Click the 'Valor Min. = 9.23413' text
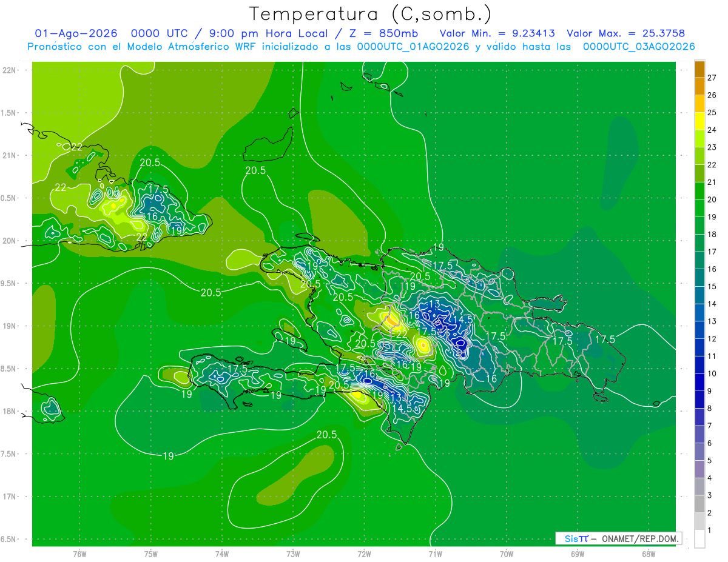The image size is (728, 562). coord(497,33)
